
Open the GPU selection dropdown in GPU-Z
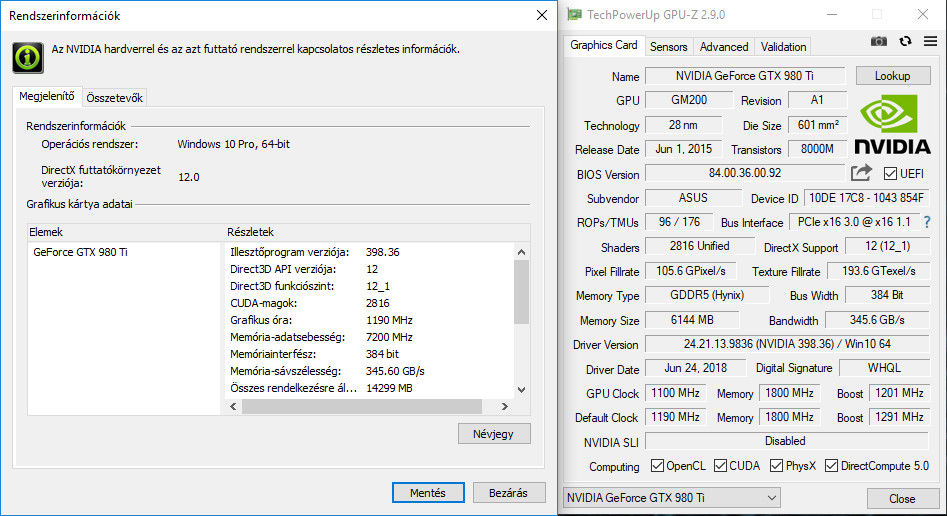point(672,498)
